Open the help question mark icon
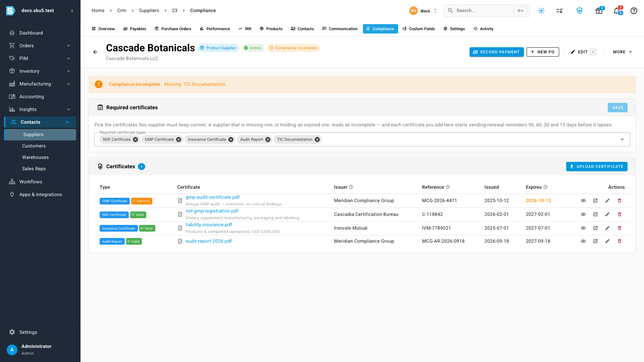Screen dimensions: 644x362 (x=634, y=11)
